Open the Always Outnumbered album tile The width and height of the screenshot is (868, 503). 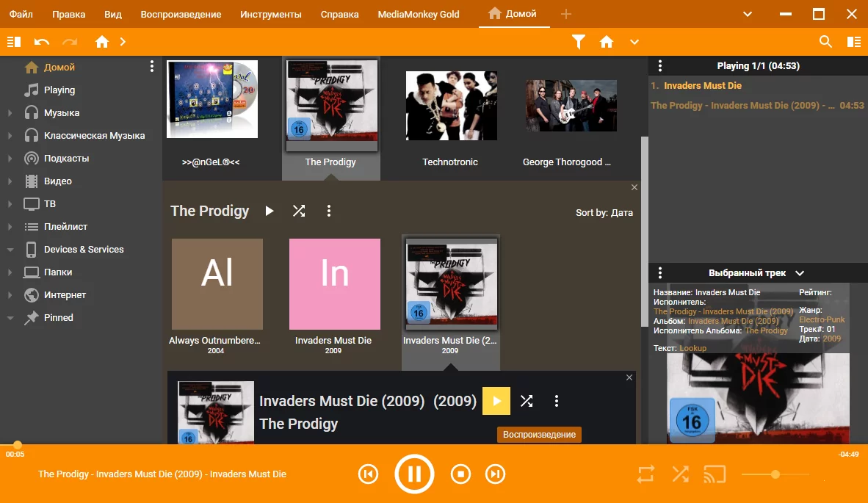pos(217,284)
